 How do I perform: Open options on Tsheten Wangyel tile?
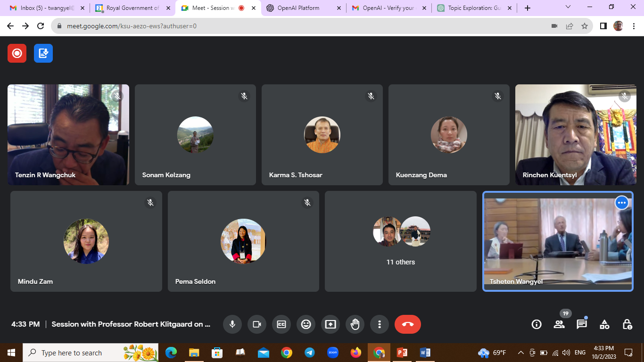[622, 203]
